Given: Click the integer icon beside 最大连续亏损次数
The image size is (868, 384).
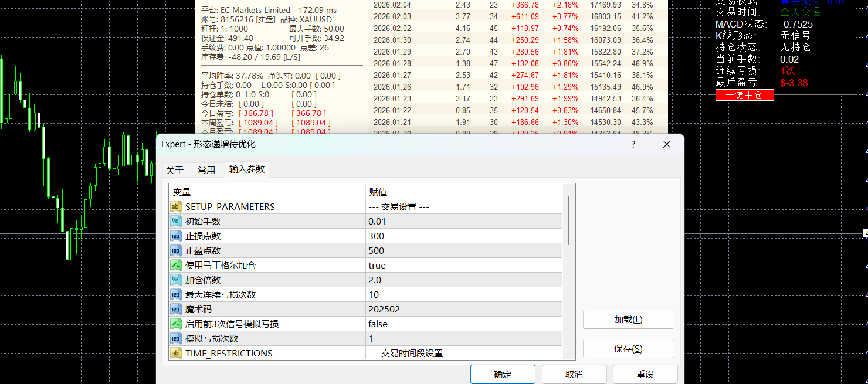Looking at the screenshot, I should (x=176, y=294).
